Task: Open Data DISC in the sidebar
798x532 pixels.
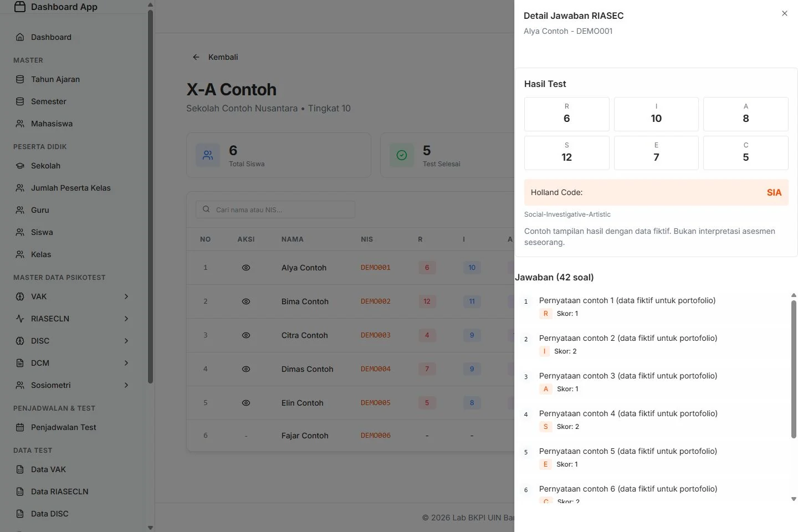Action: (73, 514)
